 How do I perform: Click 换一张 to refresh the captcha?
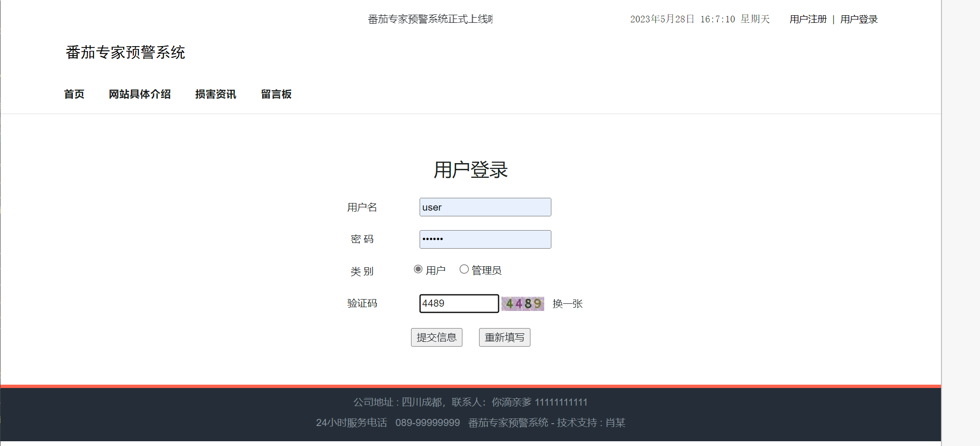tap(567, 303)
